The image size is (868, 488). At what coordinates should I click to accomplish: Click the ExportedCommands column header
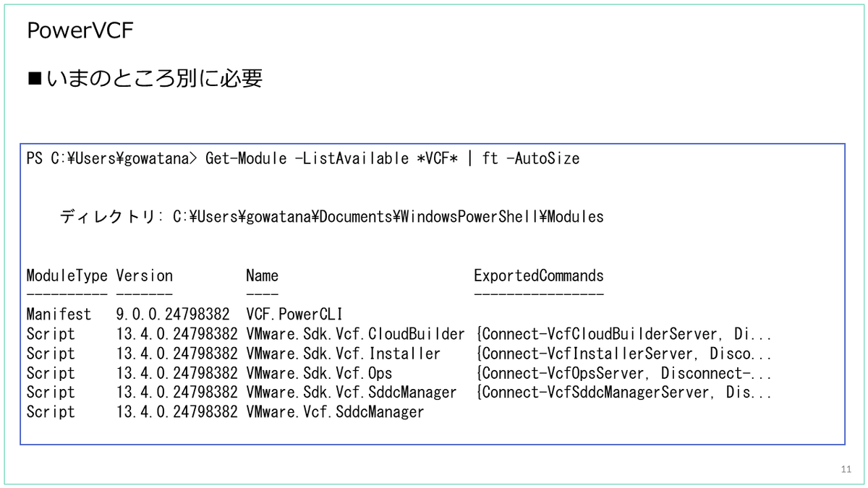(x=539, y=275)
